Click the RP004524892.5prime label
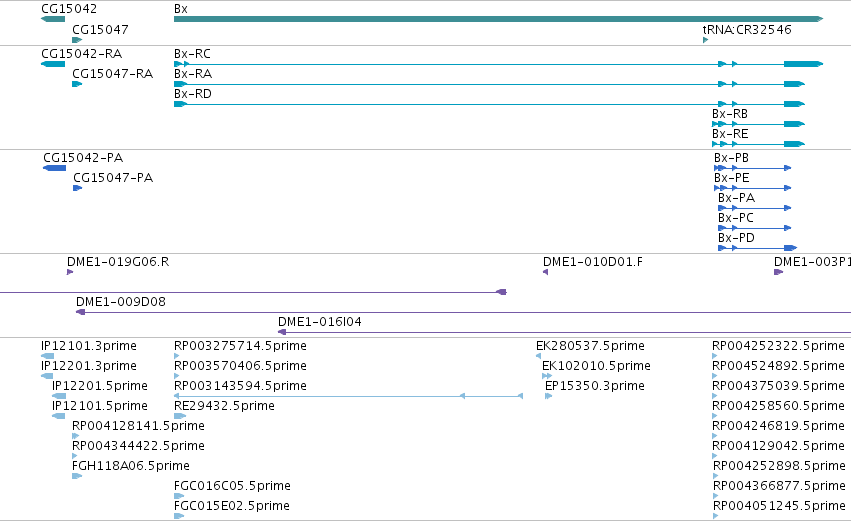 (x=778, y=366)
